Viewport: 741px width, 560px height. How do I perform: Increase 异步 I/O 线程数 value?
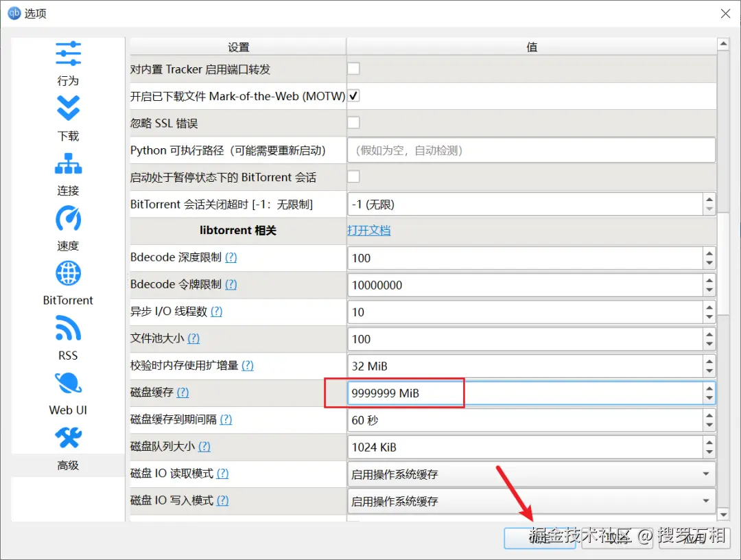pyautogui.click(x=709, y=307)
